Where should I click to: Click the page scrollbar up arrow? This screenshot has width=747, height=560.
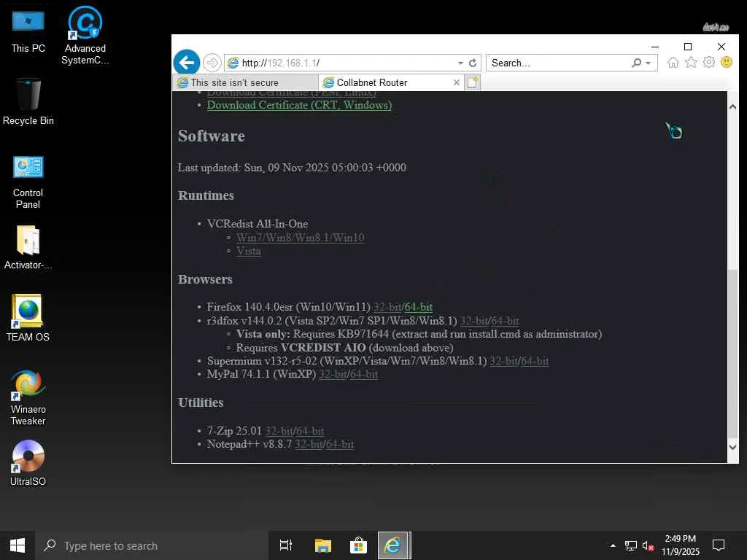(732, 107)
